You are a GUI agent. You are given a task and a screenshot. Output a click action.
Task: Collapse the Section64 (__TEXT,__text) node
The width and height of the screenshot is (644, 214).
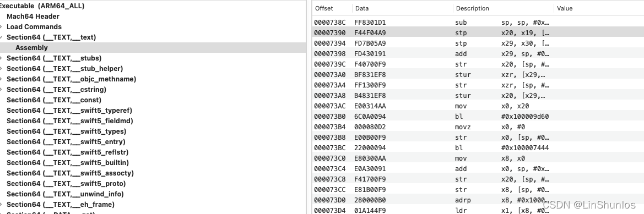click(x=1, y=37)
